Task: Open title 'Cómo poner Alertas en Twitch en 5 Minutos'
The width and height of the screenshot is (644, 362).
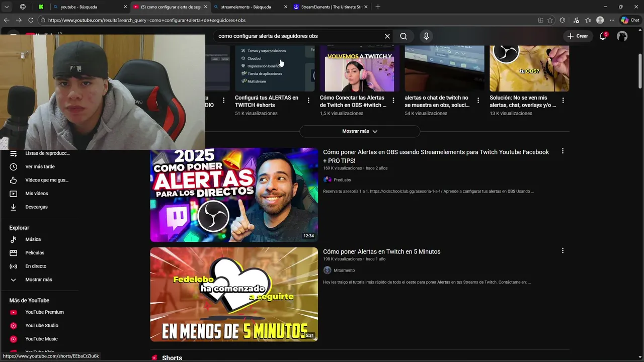Action: pyautogui.click(x=381, y=251)
